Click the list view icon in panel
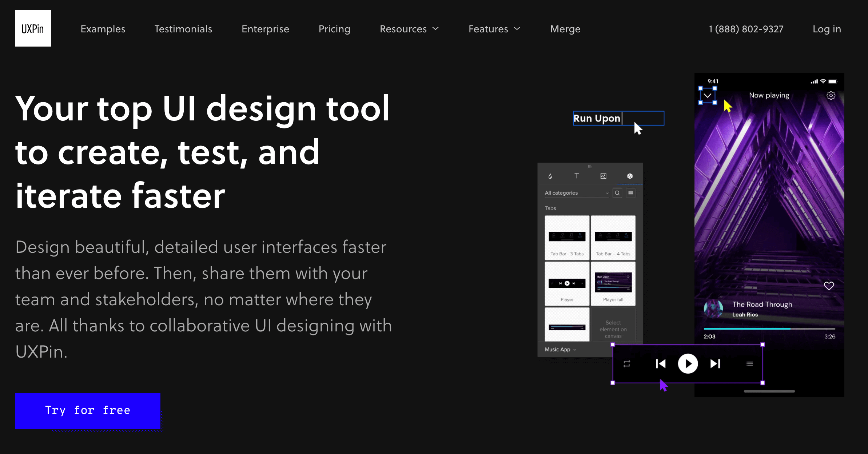The width and height of the screenshot is (868, 454). [630, 192]
